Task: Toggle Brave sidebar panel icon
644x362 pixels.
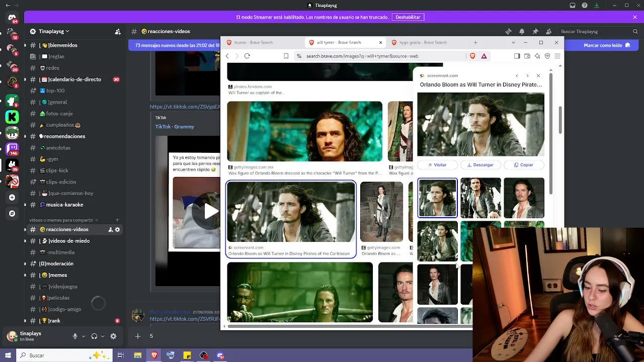Action: (x=517, y=56)
